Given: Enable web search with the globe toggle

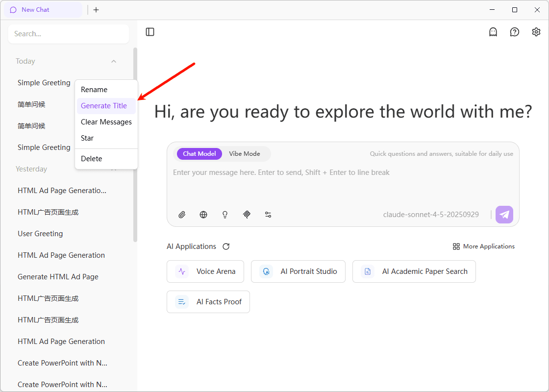Looking at the screenshot, I should [x=203, y=215].
